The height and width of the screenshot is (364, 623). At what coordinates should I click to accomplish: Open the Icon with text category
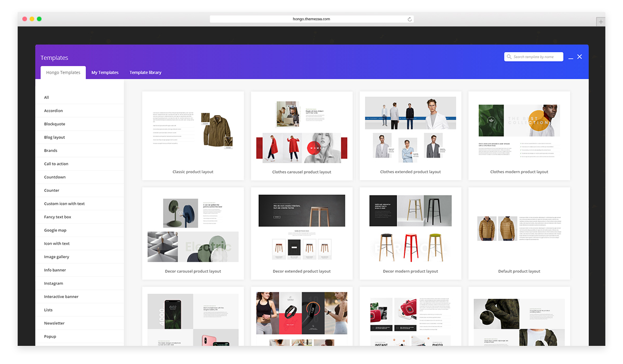[79, 244]
